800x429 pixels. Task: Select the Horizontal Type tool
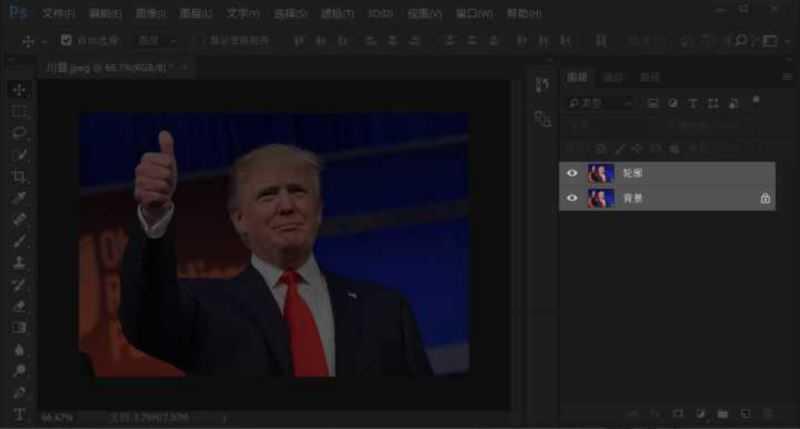[x=19, y=414]
